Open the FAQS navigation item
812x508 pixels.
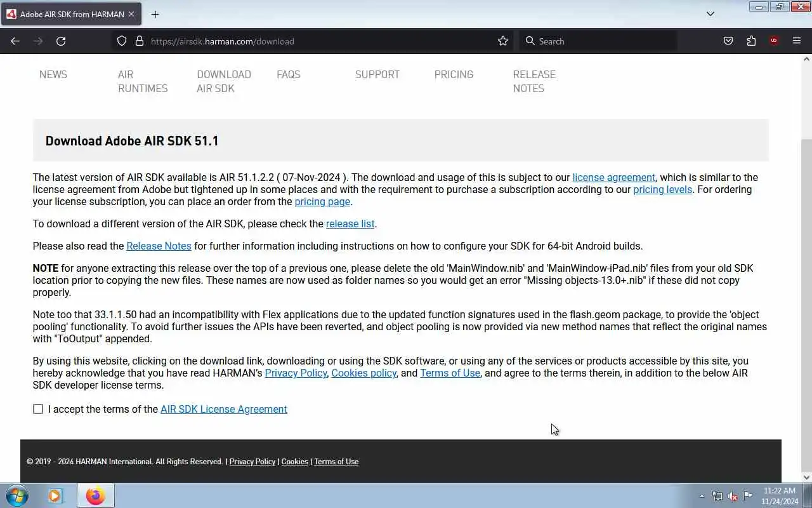[289, 74]
